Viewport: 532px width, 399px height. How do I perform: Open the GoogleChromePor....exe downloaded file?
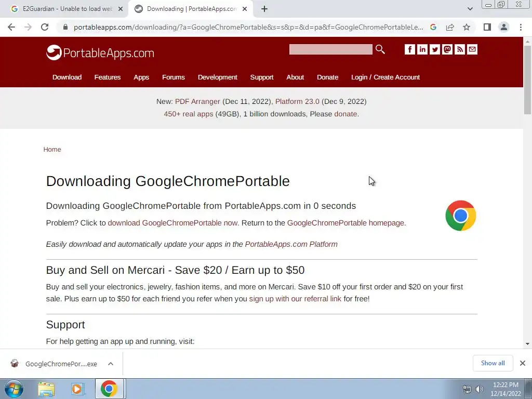[61, 364]
